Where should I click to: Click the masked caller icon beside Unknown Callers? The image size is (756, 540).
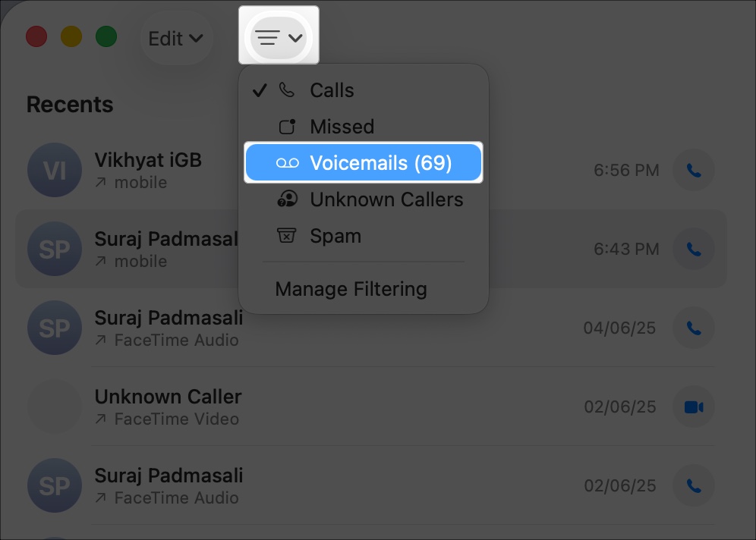pos(287,199)
